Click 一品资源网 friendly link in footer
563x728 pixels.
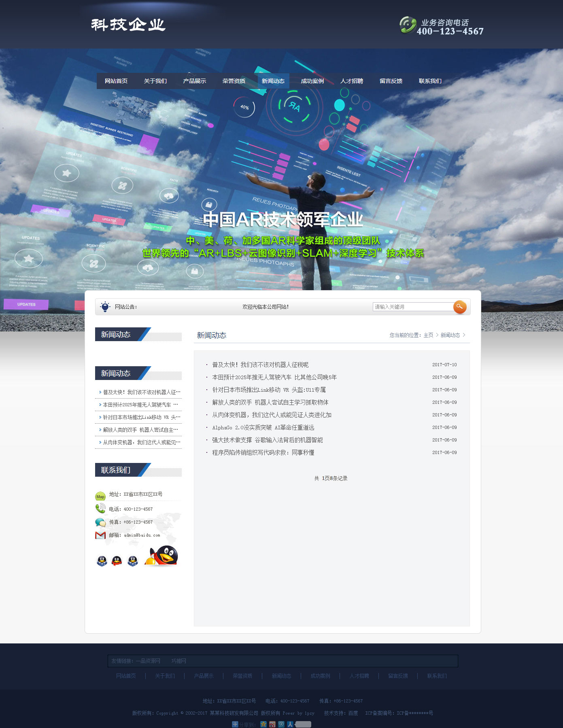(x=148, y=661)
